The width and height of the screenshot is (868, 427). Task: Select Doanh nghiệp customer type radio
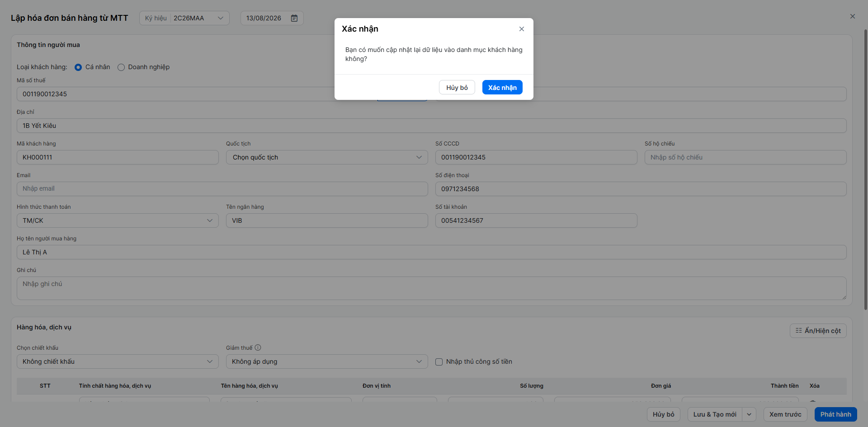click(121, 67)
